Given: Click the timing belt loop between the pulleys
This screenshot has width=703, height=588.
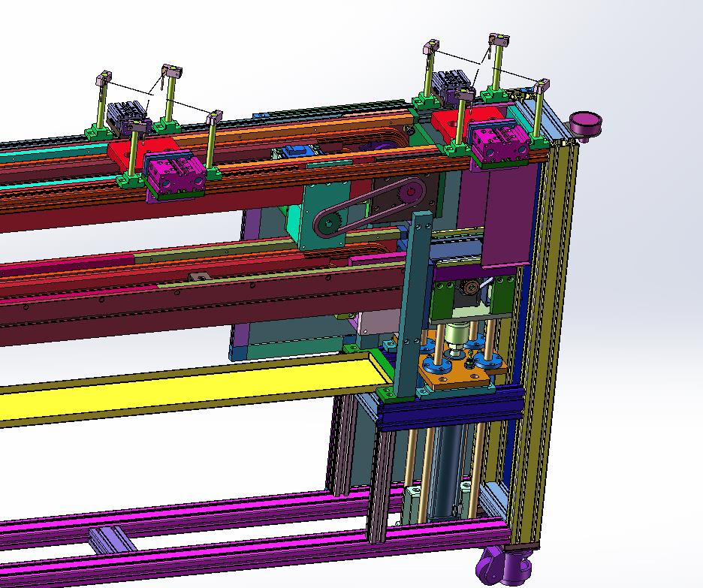Looking at the screenshot, I should (371, 207).
